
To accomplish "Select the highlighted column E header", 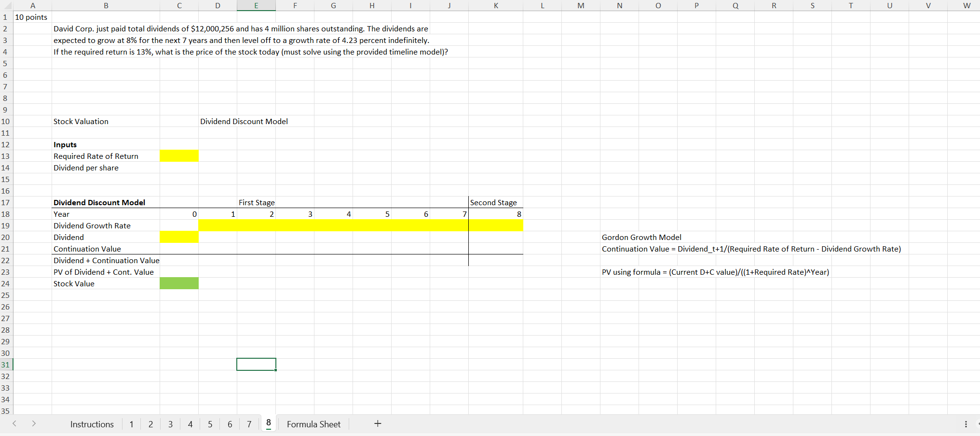I will point(257,5).
